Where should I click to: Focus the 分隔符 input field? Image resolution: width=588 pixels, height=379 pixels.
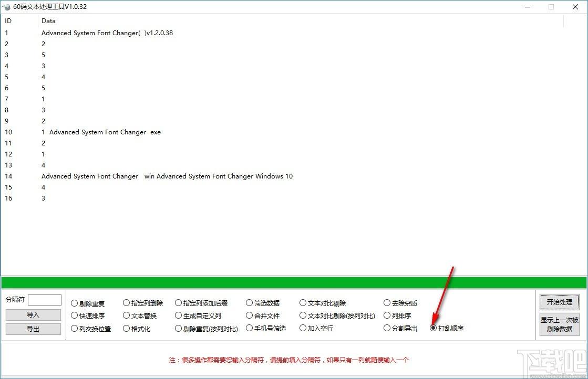(45, 300)
